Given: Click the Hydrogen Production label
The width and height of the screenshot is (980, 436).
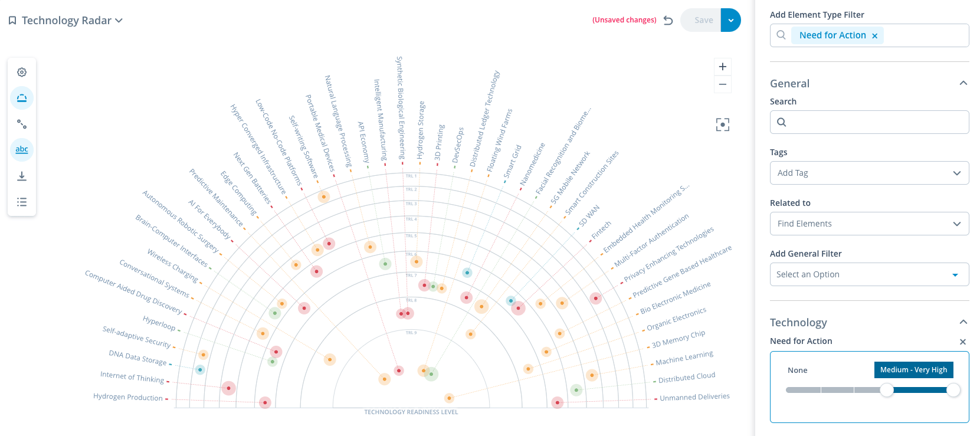Looking at the screenshot, I should coord(127,397).
